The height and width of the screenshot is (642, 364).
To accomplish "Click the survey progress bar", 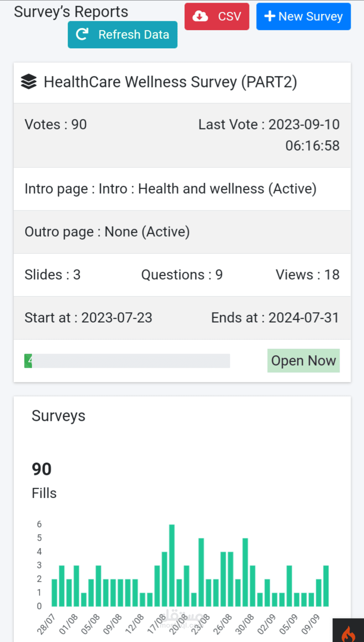I will [127, 361].
